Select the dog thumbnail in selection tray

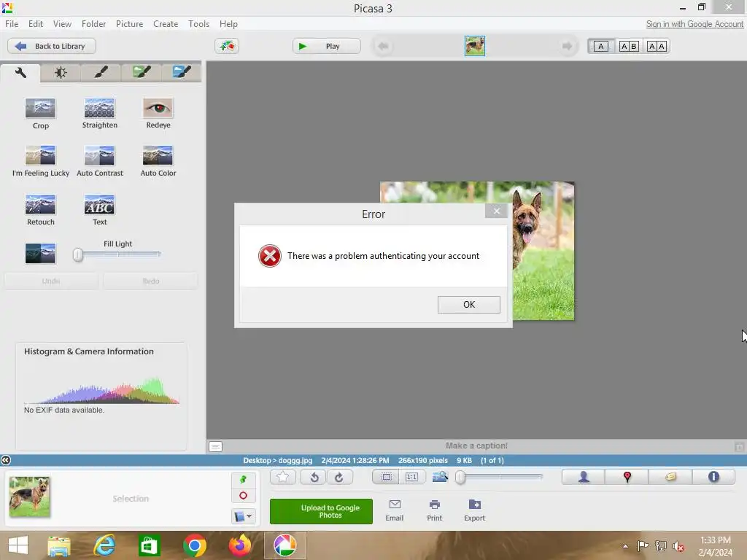tap(29, 497)
